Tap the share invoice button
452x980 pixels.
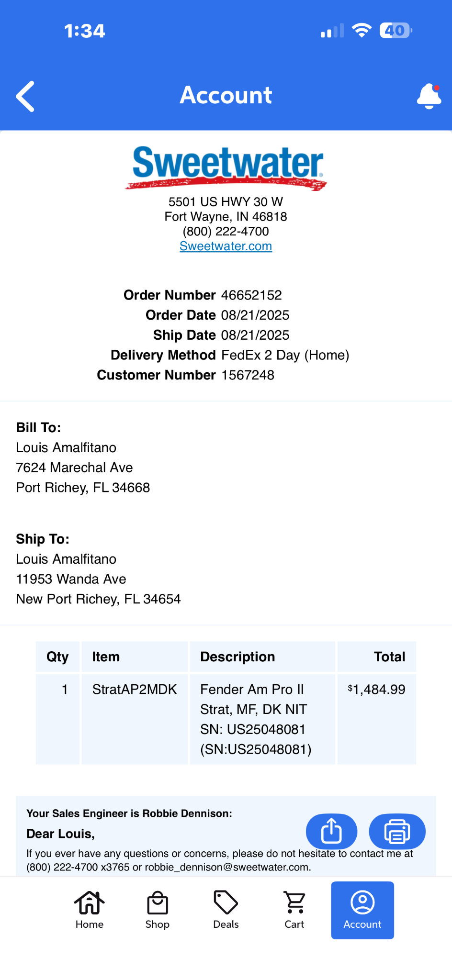331,831
